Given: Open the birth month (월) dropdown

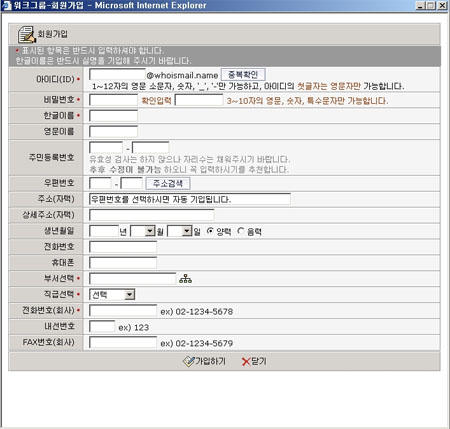Looking at the screenshot, I should click(x=142, y=231).
